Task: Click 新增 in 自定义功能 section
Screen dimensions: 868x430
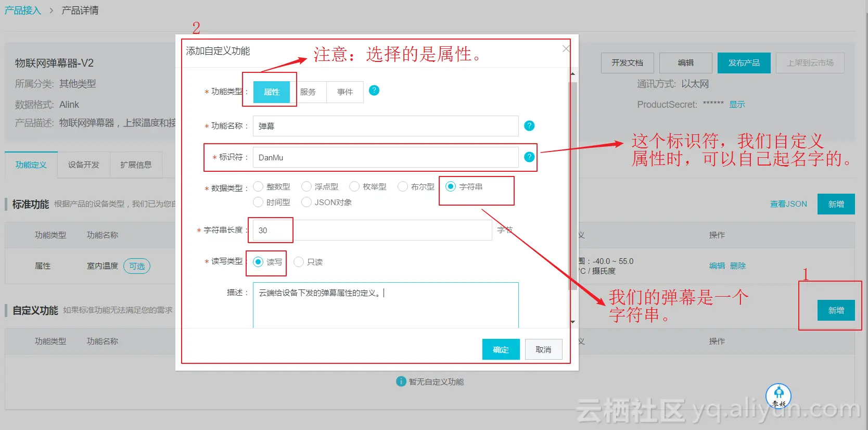Action: [836, 310]
